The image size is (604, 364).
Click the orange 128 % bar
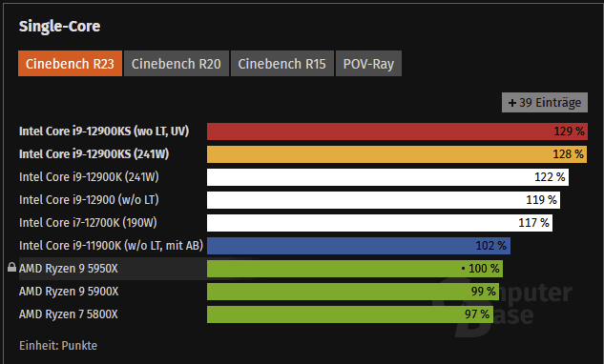[x=397, y=154]
